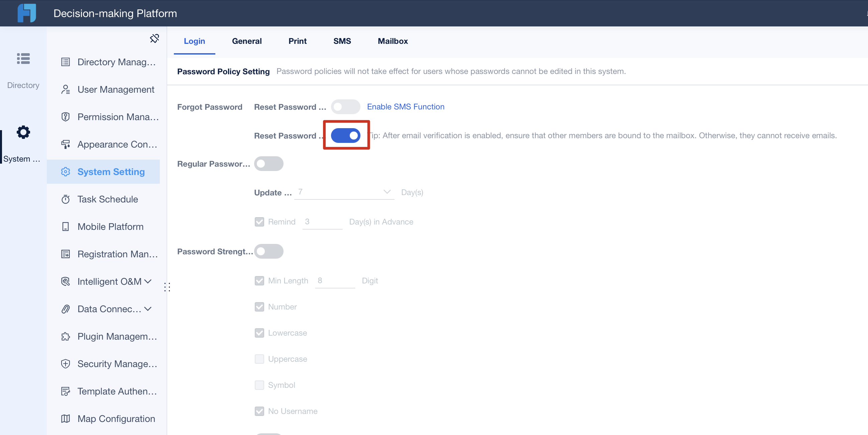Image resolution: width=868 pixels, height=435 pixels.
Task: Click the Remind days in advance field
Action: pyautogui.click(x=322, y=222)
